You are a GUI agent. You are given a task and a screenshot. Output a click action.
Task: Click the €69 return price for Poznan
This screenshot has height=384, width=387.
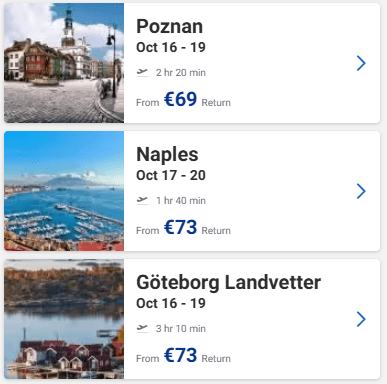click(x=180, y=99)
